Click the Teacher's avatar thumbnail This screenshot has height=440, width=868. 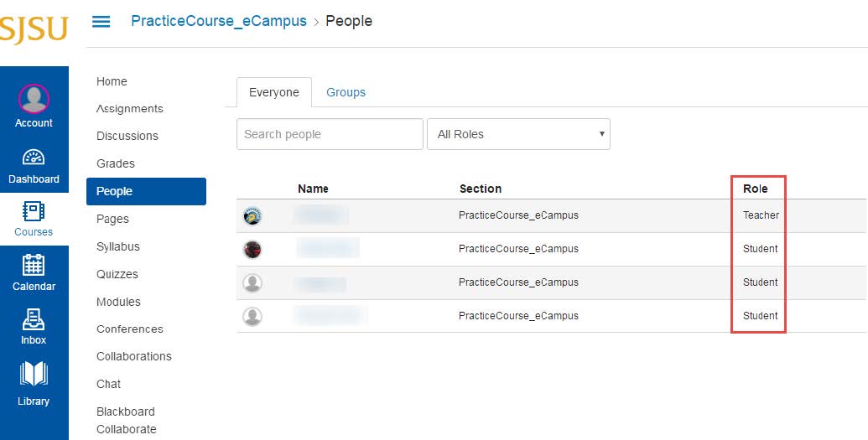click(252, 215)
